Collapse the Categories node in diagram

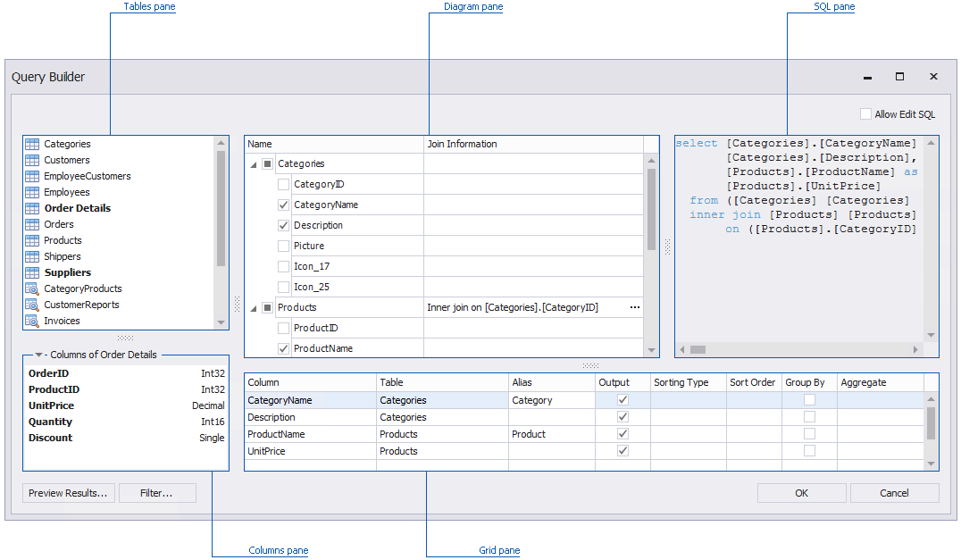click(254, 165)
